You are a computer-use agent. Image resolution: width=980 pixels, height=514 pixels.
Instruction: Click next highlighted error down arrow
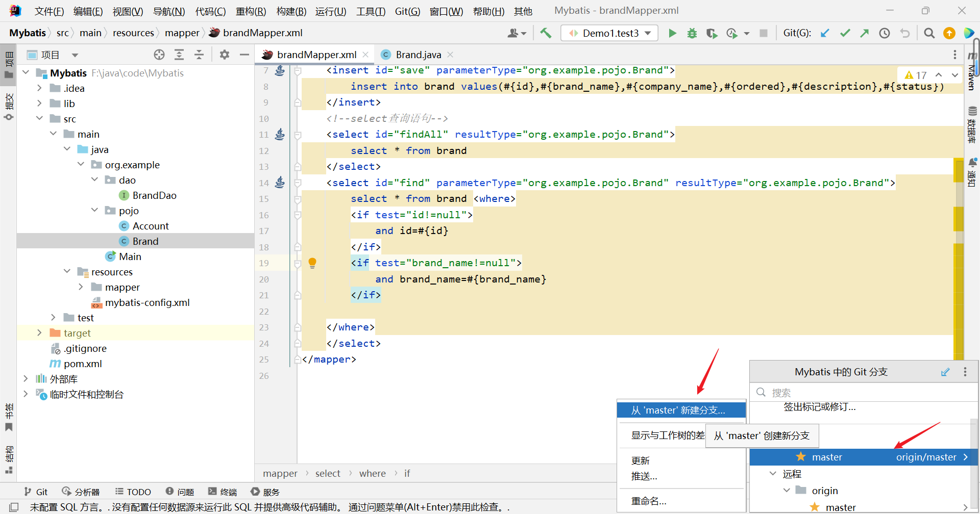coord(955,75)
